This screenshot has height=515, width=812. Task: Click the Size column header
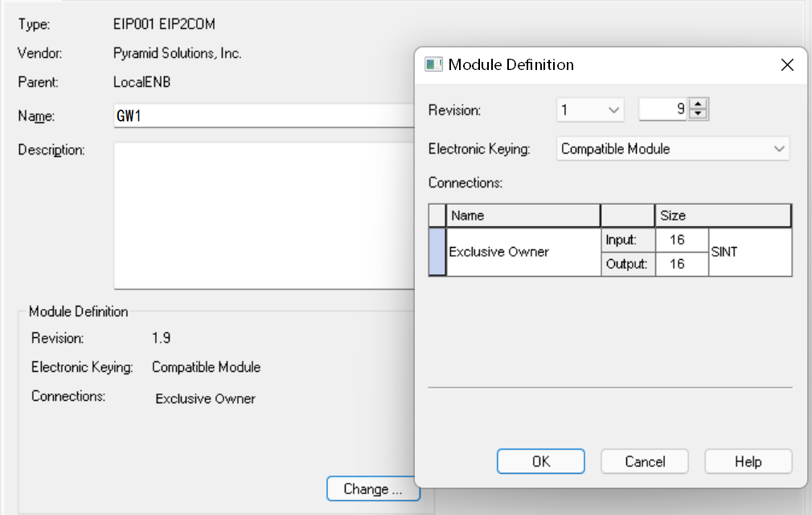click(723, 216)
